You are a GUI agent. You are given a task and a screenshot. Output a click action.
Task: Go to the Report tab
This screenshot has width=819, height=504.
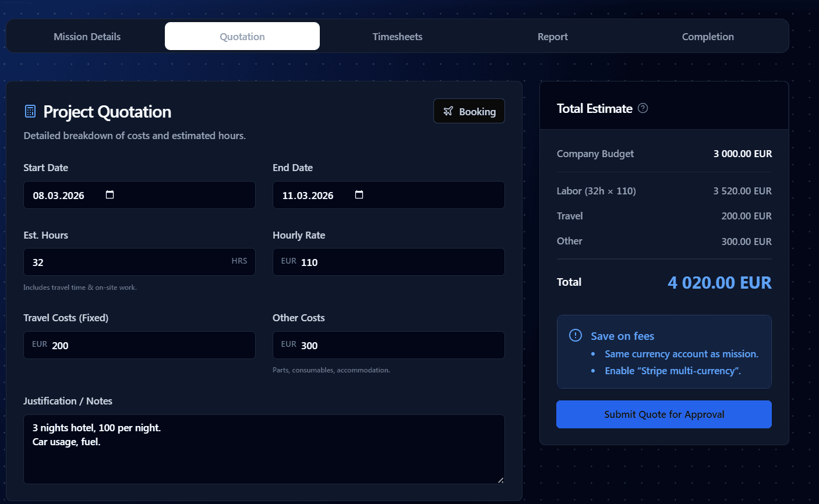(552, 37)
